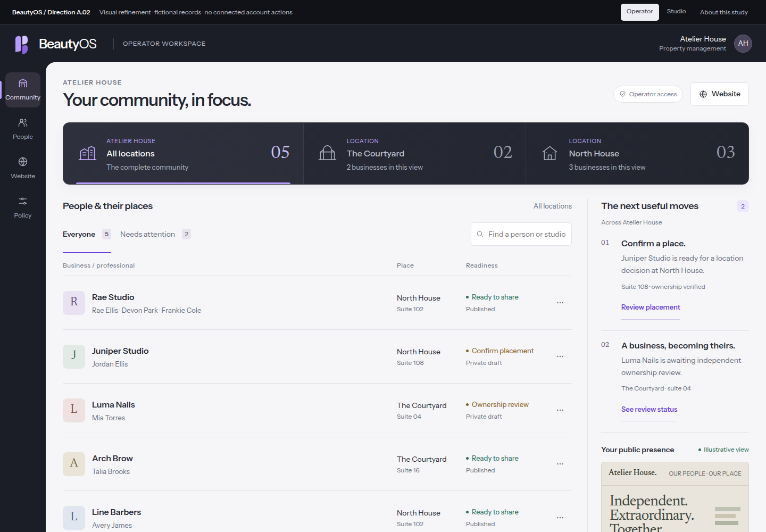
Task: Open more options for Arch Brow
Action: click(x=560, y=464)
